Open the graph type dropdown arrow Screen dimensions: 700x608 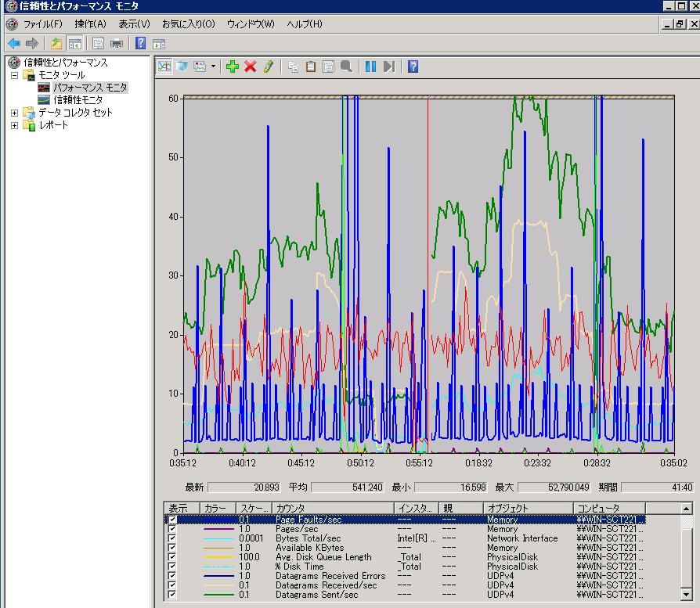click(213, 67)
